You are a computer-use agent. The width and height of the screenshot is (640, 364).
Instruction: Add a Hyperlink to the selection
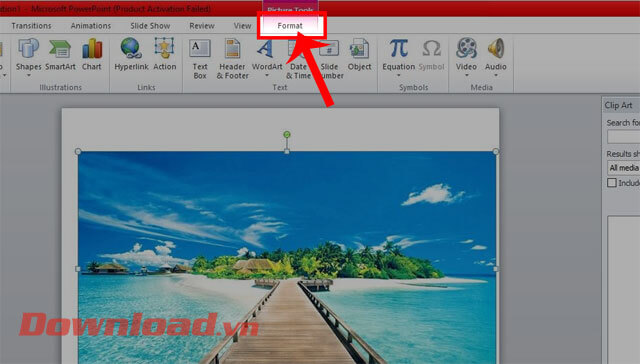click(x=131, y=56)
